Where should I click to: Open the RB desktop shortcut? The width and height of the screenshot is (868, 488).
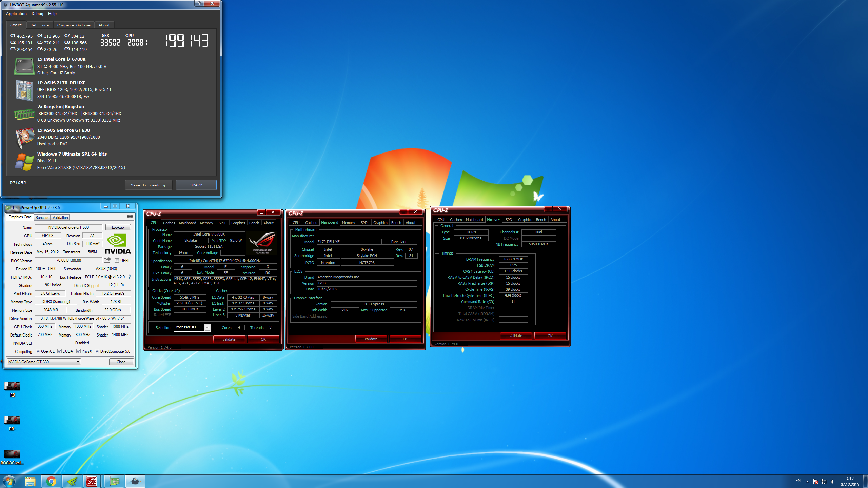(12, 389)
